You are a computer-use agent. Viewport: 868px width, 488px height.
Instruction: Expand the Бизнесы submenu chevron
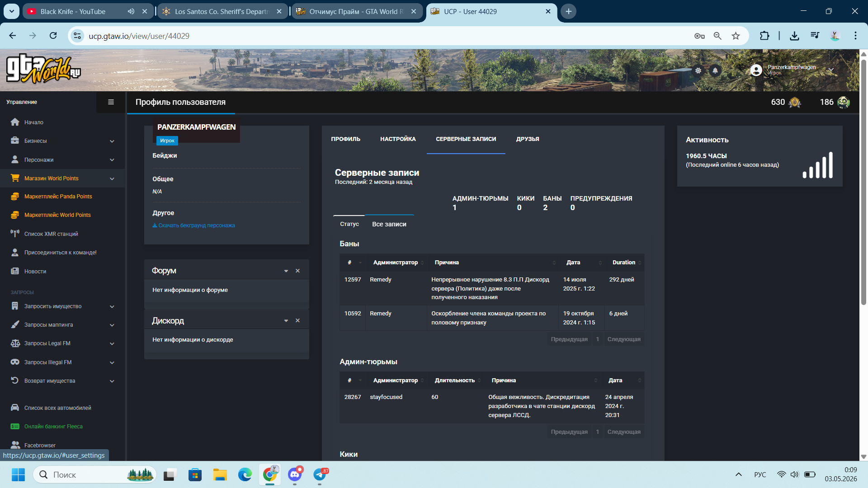(x=112, y=141)
